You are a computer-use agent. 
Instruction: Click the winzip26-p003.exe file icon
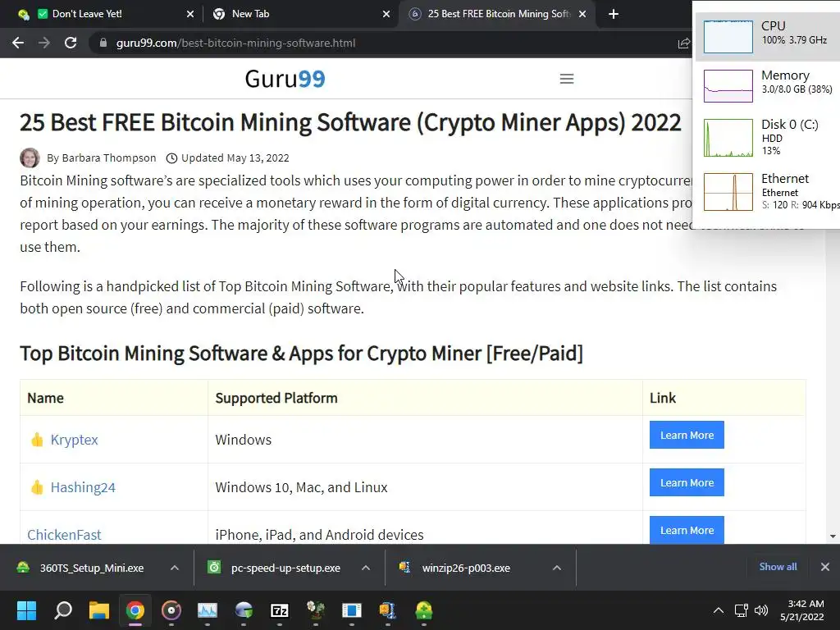click(x=405, y=568)
